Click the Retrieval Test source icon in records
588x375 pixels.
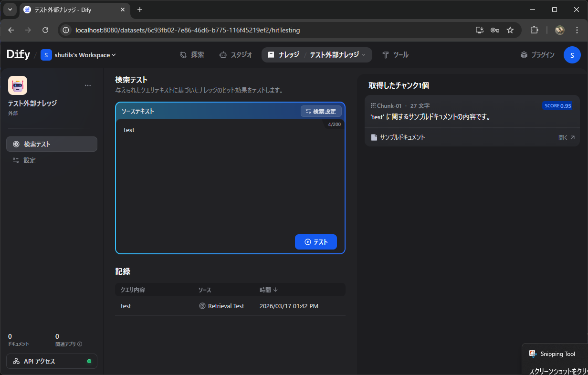click(202, 306)
